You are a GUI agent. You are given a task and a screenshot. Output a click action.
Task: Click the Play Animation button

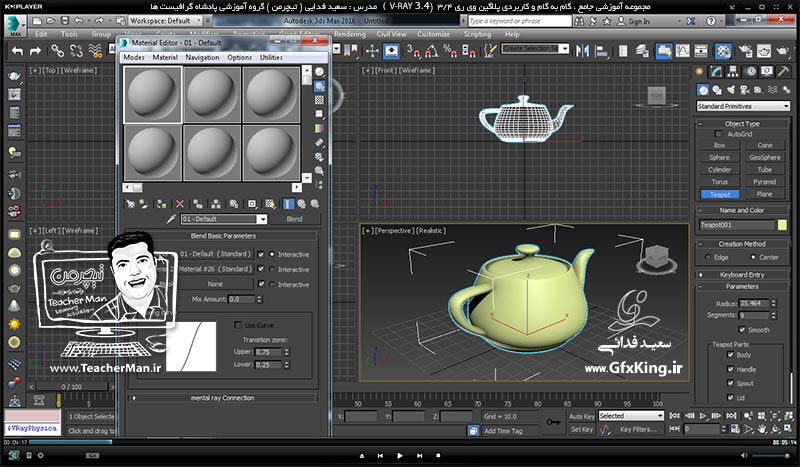click(x=703, y=416)
